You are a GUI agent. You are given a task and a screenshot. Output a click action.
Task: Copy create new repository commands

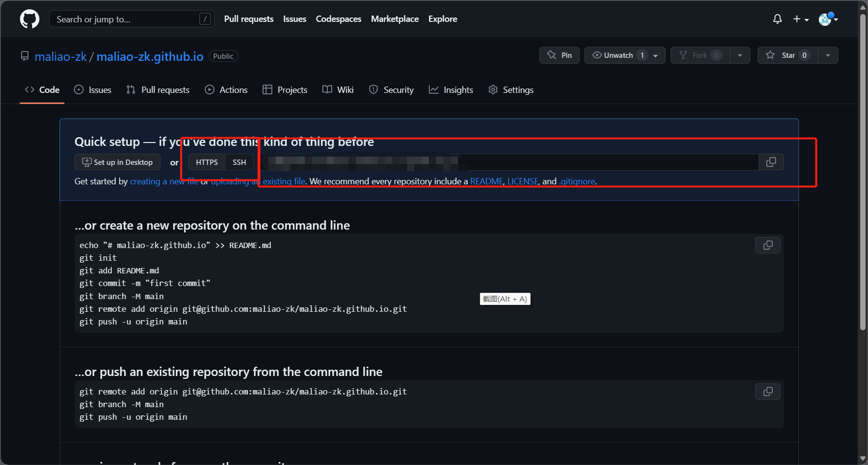pos(768,246)
